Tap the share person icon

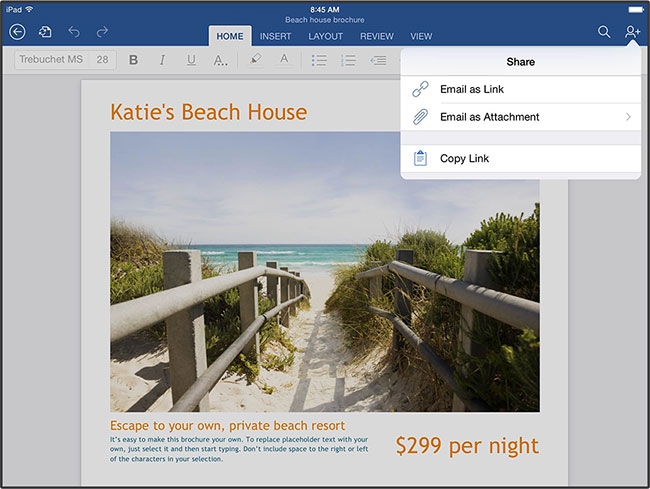pyautogui.click(x=632, y=32)
